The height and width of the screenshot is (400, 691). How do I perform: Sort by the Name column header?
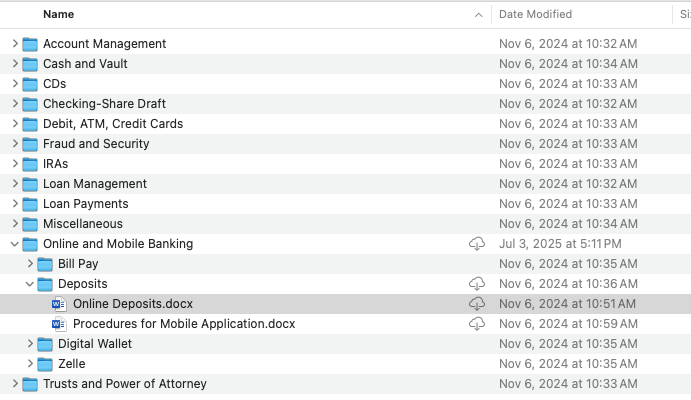click(x=59, y=14)
